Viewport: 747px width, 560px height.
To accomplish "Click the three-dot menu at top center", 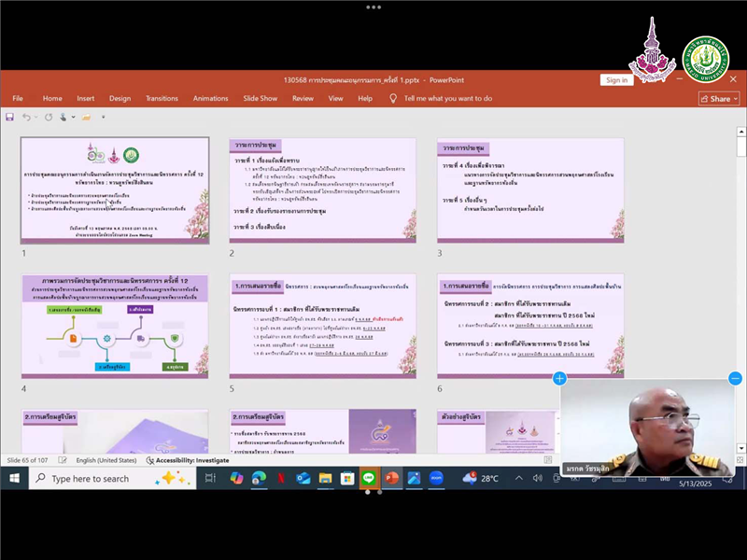I will [x=373, y=7].
